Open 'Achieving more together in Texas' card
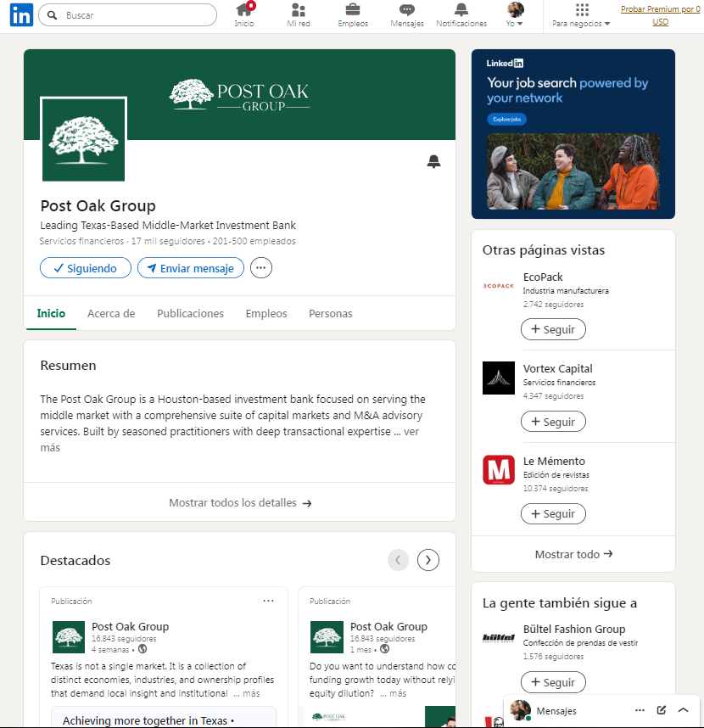 pyautogui.click(x=164, y=717)
